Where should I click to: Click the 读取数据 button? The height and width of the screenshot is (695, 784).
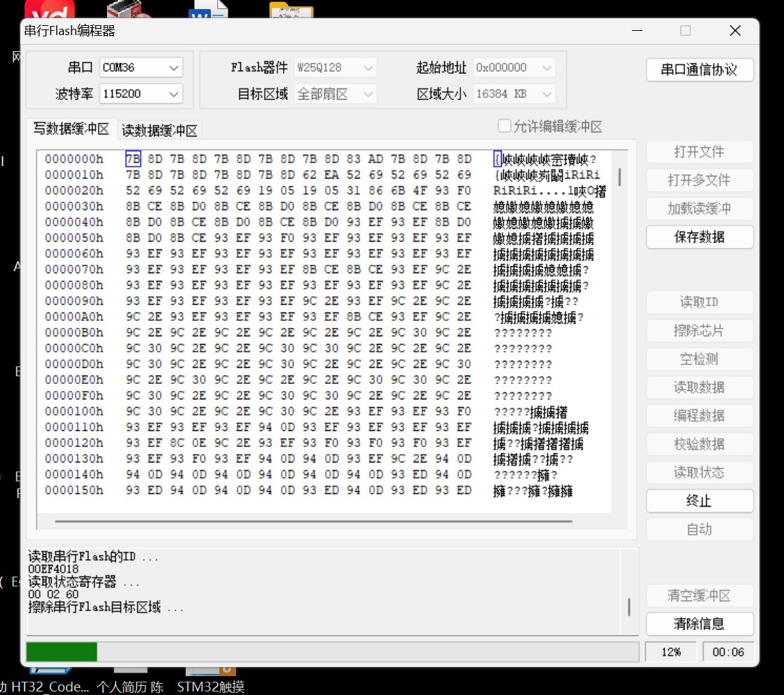(x=699, y=387)
